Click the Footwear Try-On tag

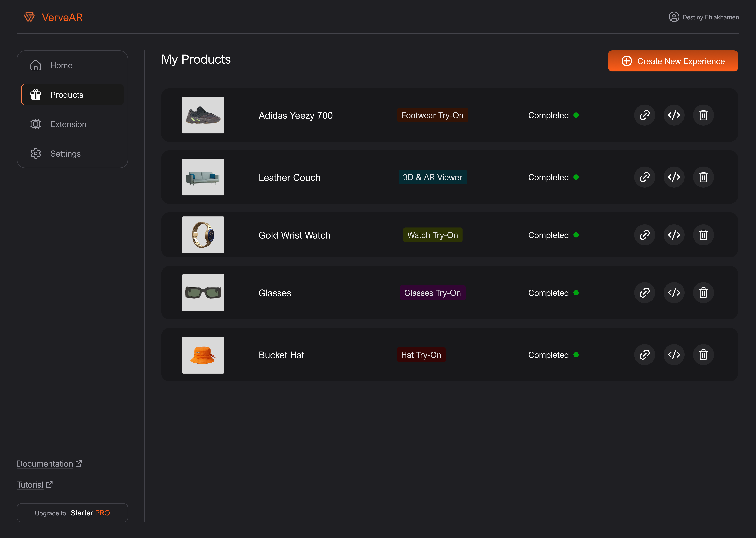[x=432, y=115]
